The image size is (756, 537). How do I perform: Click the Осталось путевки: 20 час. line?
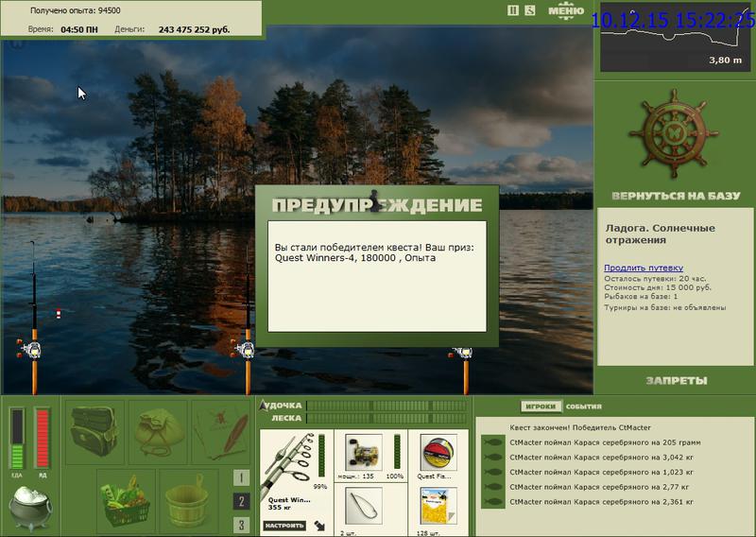pos(655,278)
